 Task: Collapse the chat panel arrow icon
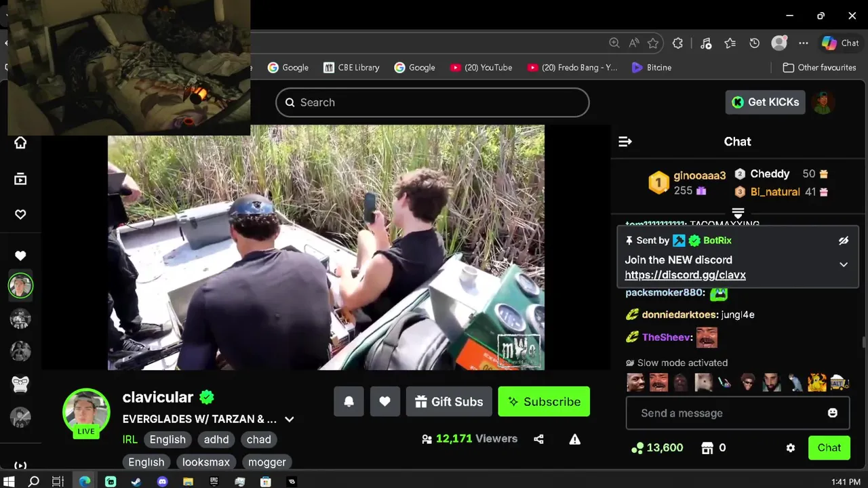tap(625, 142)
